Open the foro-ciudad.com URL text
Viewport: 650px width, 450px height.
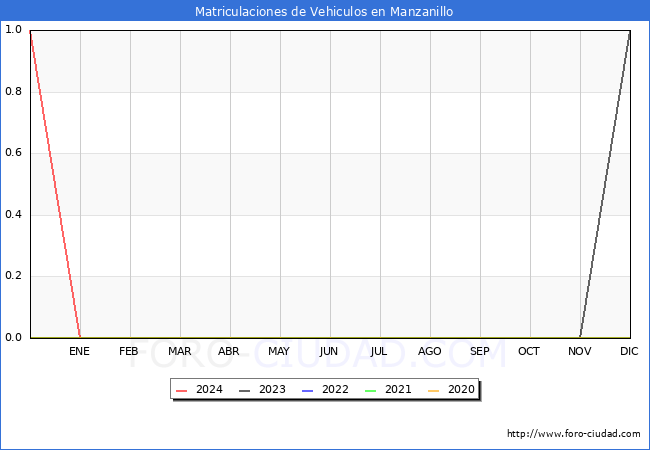point(574,434)
